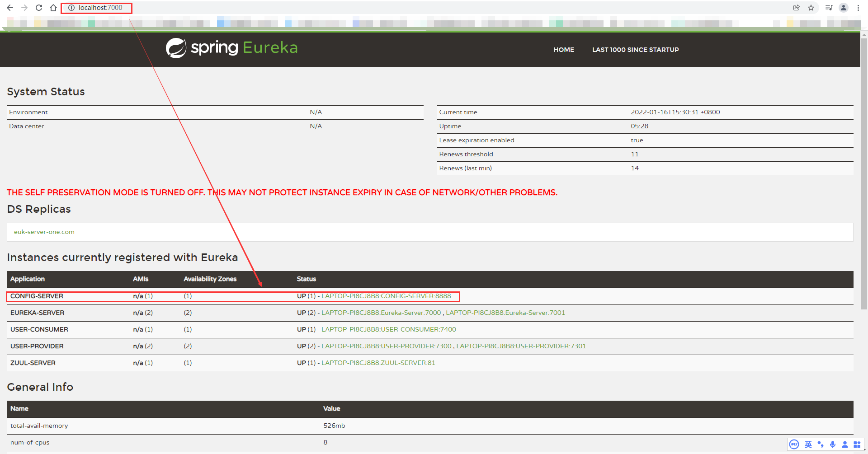Click the iFLY logo icon in the input bar
This screenshot has width=868, height=454.
click(794, 445)
